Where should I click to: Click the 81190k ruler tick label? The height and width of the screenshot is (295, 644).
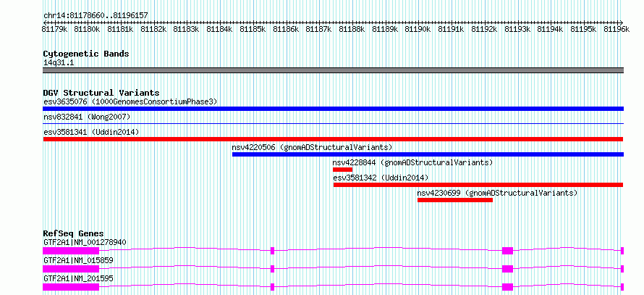coord(418,29)
